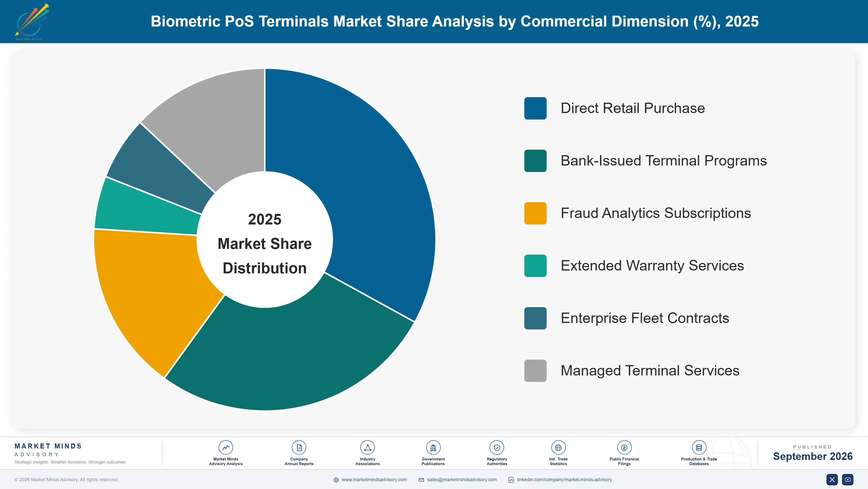Click the Public Financial Filings icon
Image resolution: width=868 pixels, height=489 pixels.
pyautogui.click(x=624, y=447)
